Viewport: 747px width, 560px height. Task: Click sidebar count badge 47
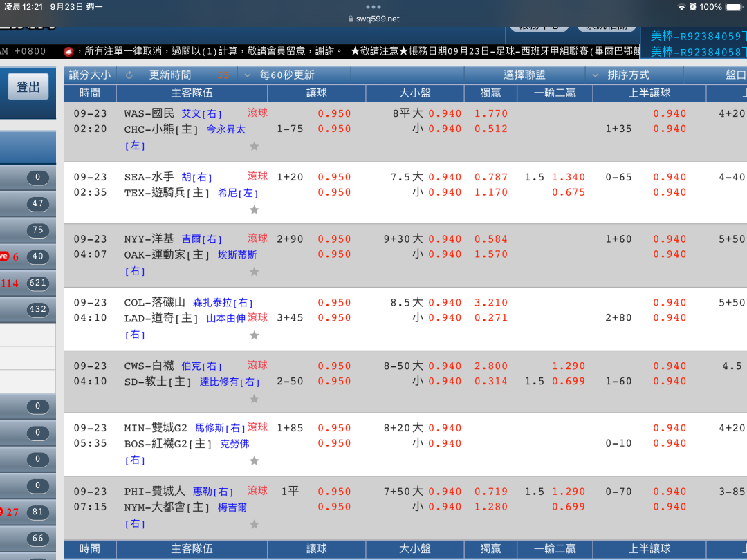click(x=37, y=203)
